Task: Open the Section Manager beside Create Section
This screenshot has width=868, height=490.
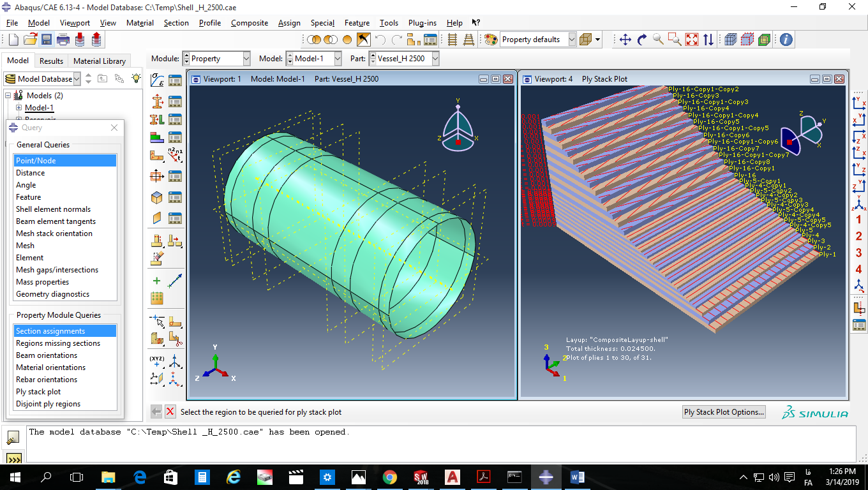Action: click(175, 100)
